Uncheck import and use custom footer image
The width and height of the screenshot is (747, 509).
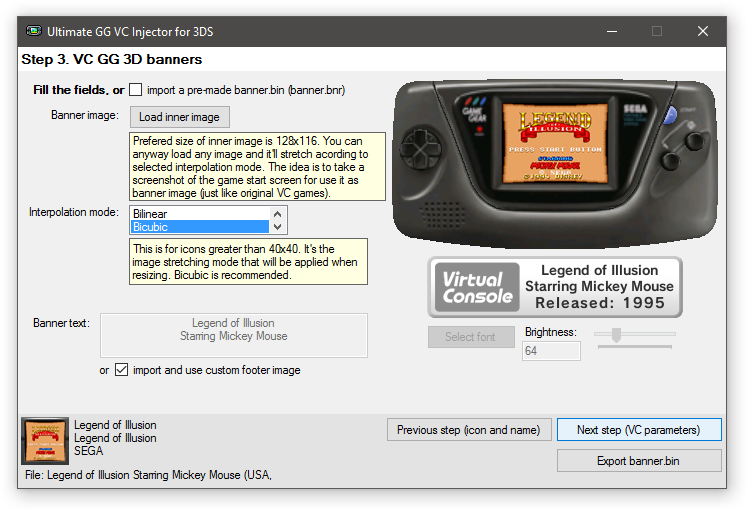pos(121,369)
